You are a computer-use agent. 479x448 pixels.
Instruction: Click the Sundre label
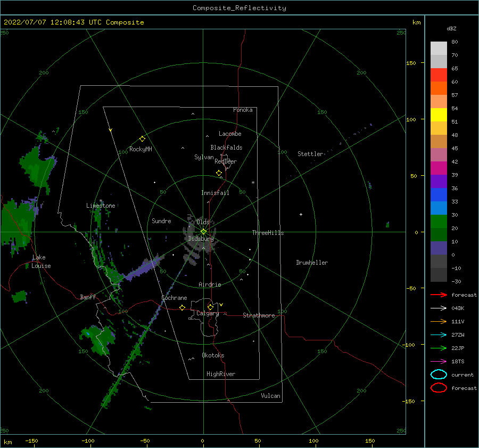tap(161, 221)
